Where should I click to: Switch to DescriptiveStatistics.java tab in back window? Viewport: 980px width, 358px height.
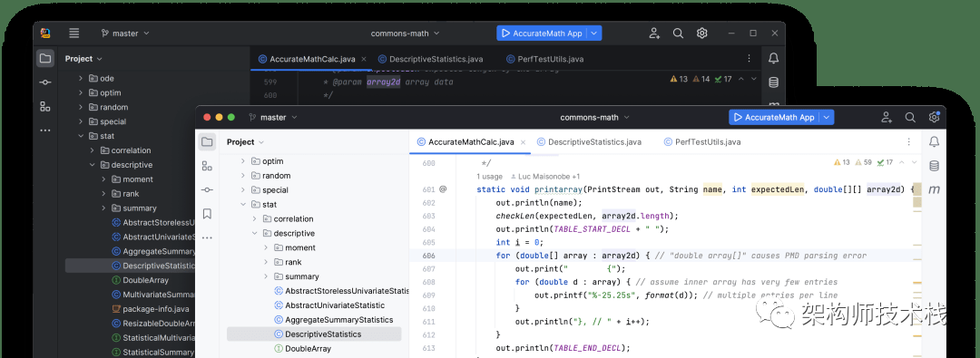coord(430,59)
